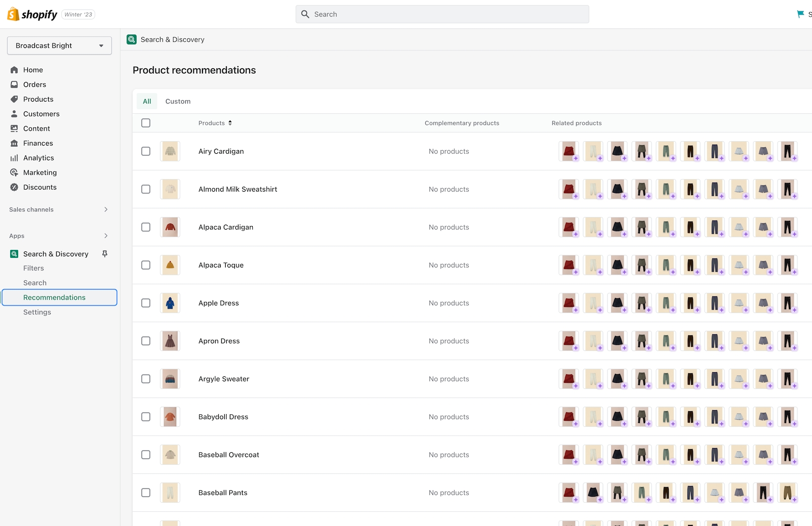Click the Finances bank icon
Screen dimensions: 812x526
(14, 143)
